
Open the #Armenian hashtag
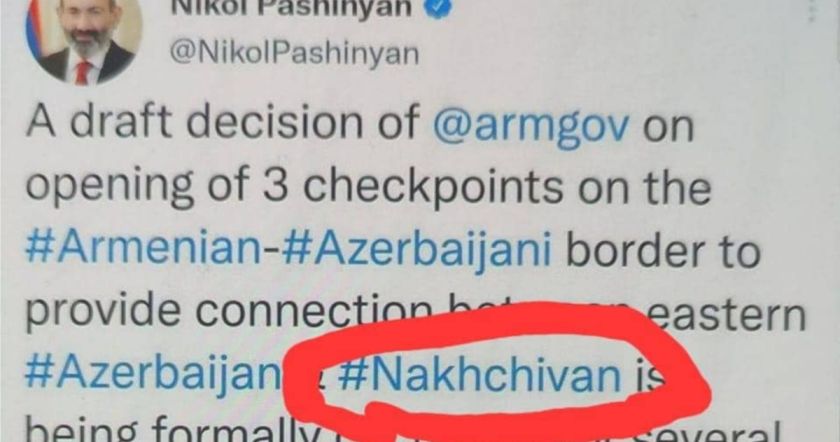(x=143, y=250)
